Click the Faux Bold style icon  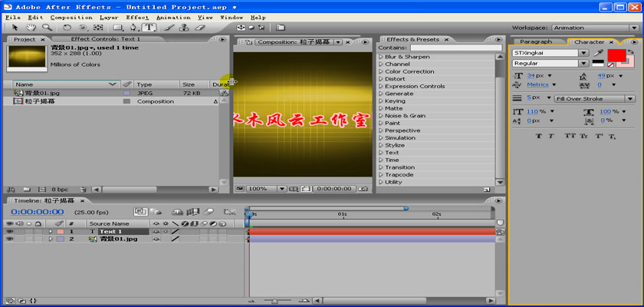click(538, 136)
